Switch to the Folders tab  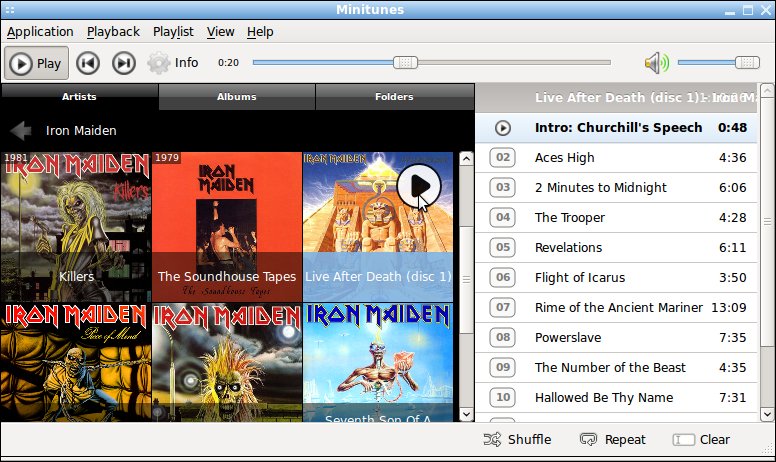(x=394, y=97)
